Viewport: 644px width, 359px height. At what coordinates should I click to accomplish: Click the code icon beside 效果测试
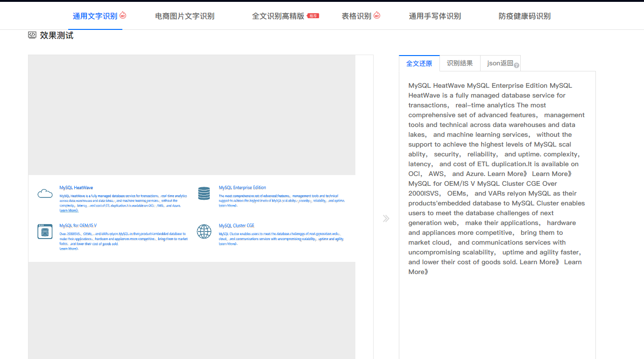[32, 35]
